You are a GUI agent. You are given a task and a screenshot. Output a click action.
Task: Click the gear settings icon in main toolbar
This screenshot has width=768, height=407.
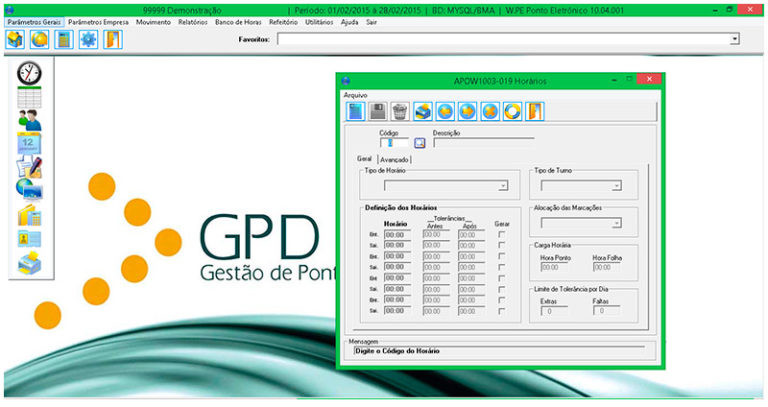[88, 40]
